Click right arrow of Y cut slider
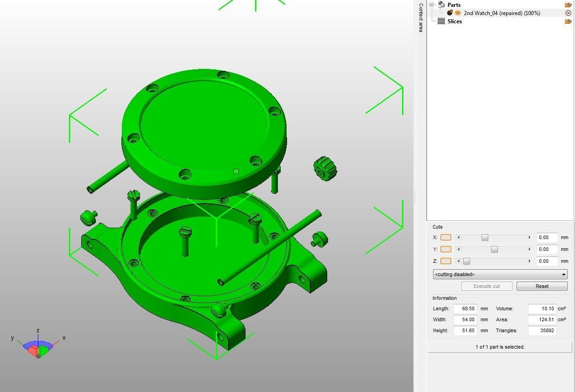The image size is (575, 392). pos(529,249)
